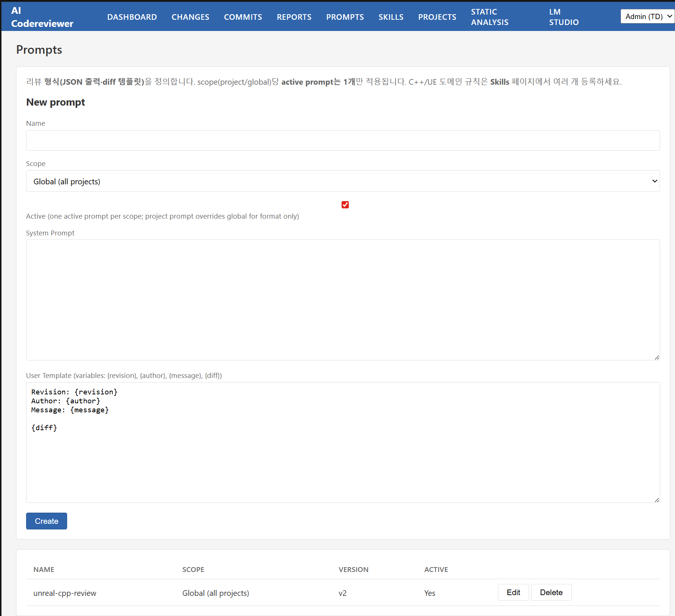Click the Active checkbox description label
The height and width of the screenshot is (616, 675).
163,216
